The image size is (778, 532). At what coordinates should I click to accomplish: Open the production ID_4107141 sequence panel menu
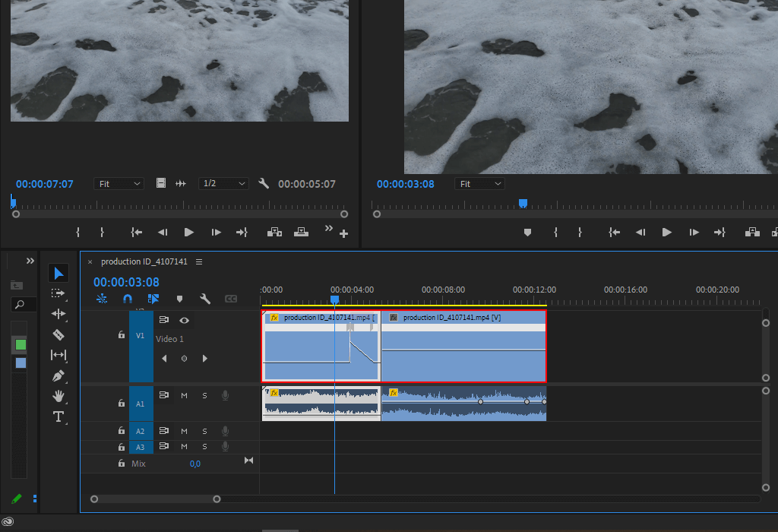(x=199, y=261)
